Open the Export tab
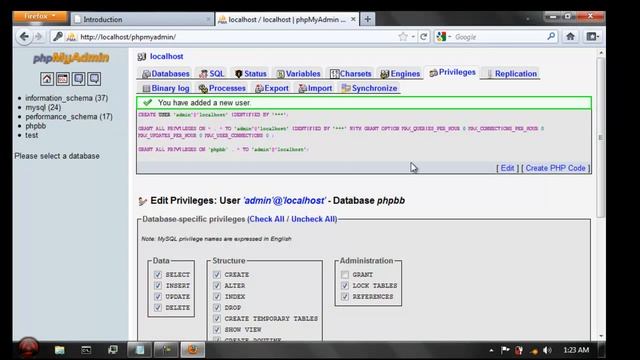 point(271,88)
